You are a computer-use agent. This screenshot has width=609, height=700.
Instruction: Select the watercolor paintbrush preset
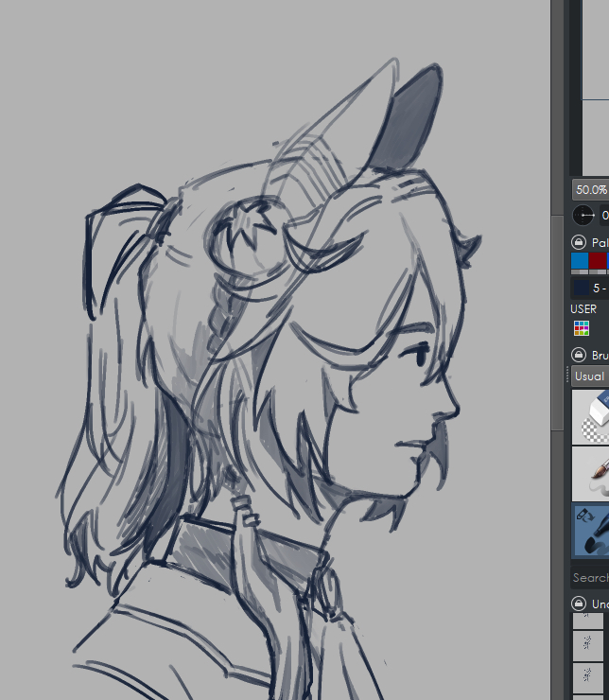590,473
